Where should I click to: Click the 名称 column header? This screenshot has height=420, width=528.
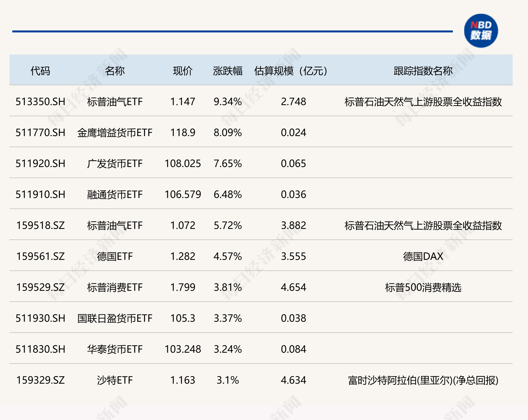pos(115,71)
